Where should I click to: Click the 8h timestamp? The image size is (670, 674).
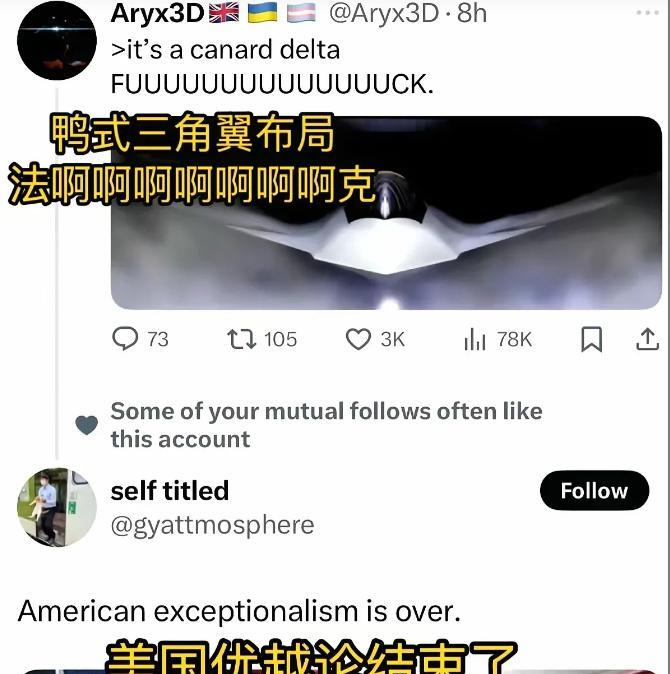pos(471,14)
